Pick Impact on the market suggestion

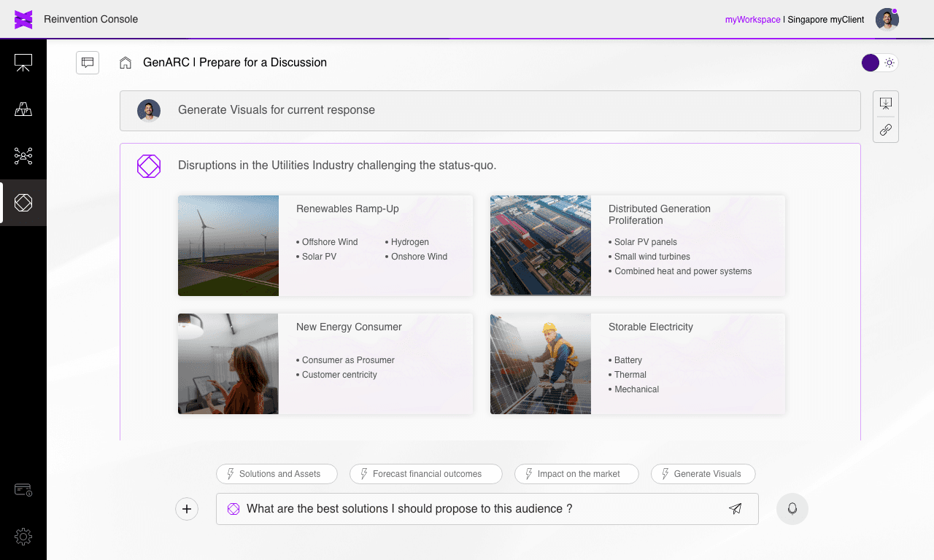(576, 474)
